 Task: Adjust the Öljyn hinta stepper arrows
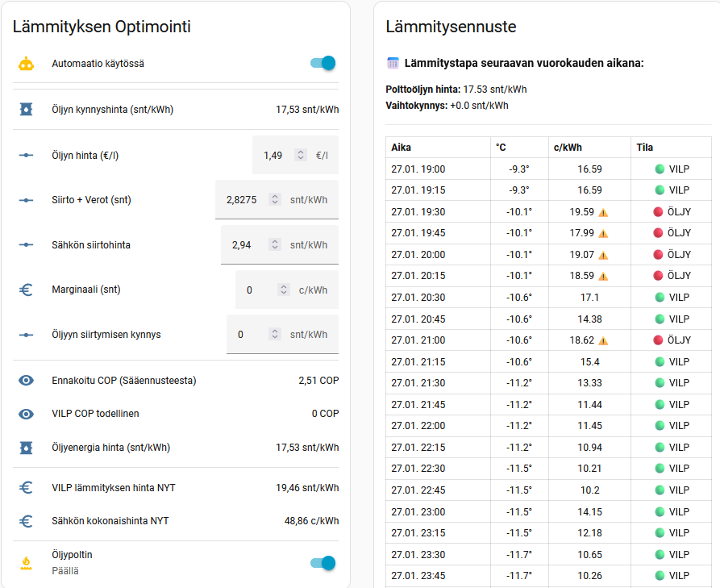[300, 155]
